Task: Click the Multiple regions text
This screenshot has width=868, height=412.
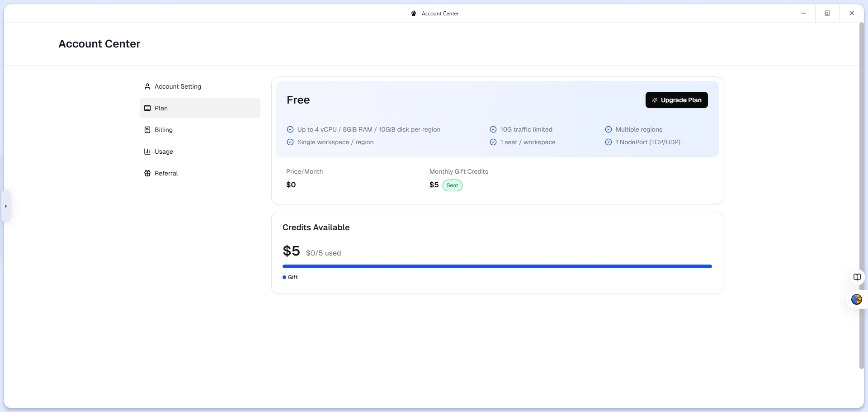Action: point(639,129)
